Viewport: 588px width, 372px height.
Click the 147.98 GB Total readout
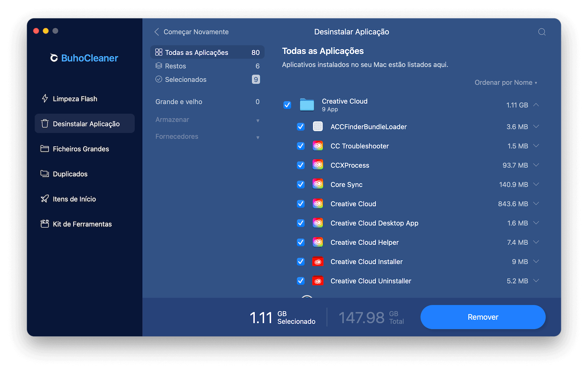(x=371, y=317)
